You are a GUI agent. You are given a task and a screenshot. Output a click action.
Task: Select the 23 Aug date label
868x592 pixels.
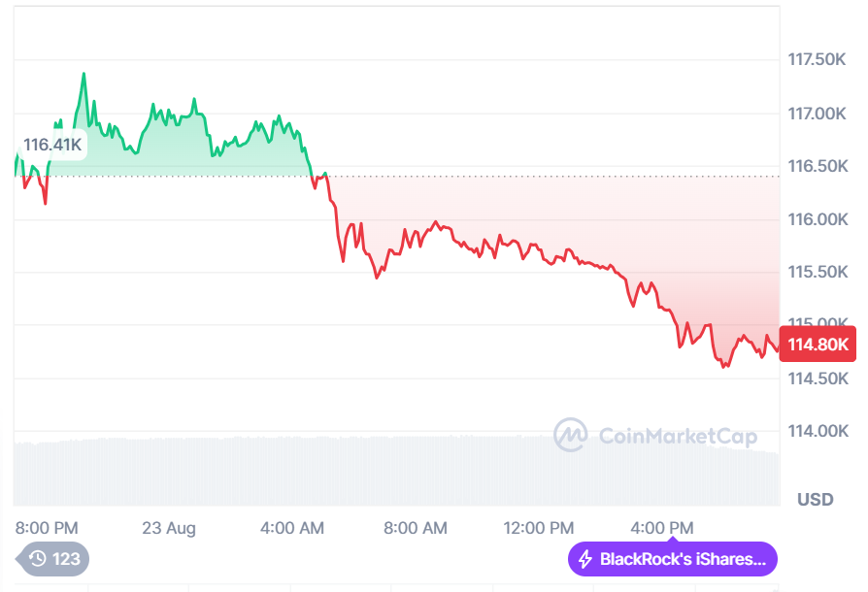[170, 528]
